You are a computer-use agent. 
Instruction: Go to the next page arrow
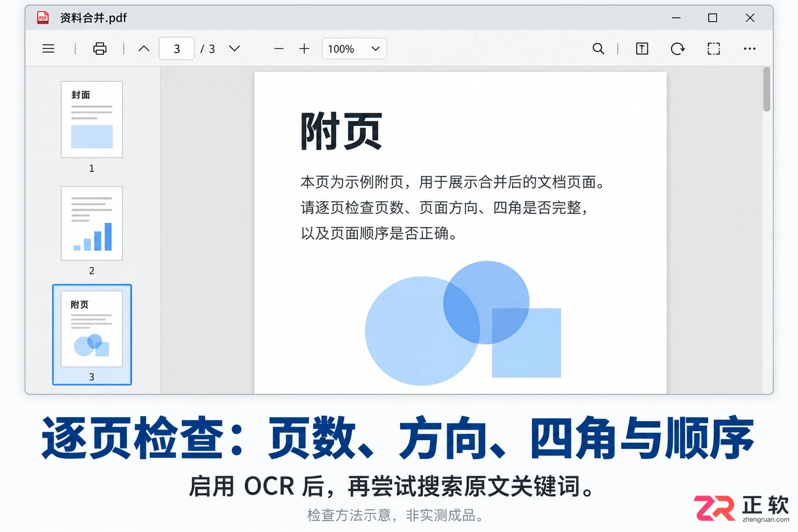234,49
